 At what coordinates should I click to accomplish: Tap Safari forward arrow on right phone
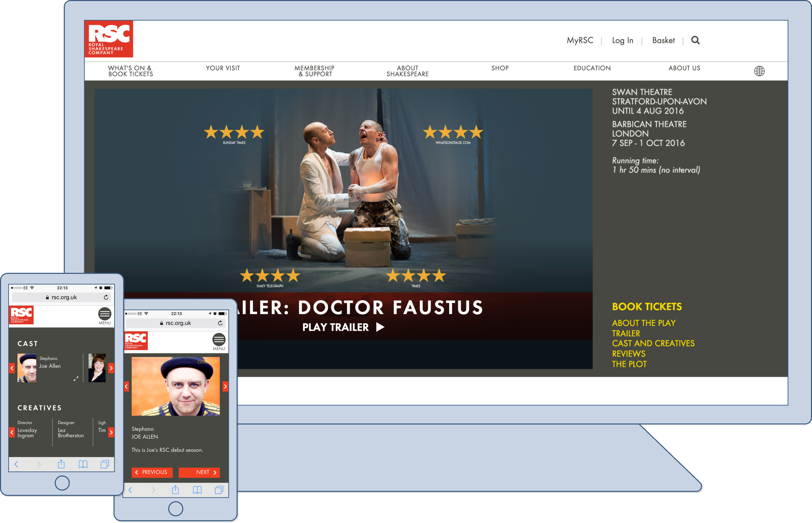click(x=153, y=490)
